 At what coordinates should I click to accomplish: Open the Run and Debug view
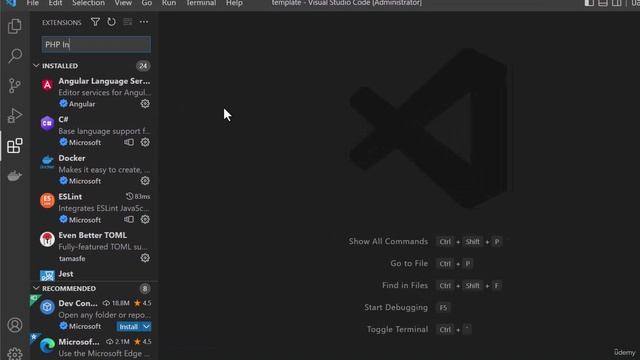(15, 116)
